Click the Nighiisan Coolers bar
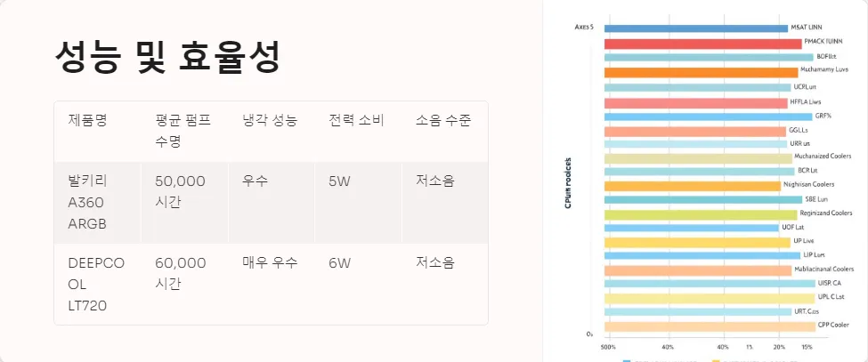Image resolution: width=868 pixels, height=362 pixels. (x=692, y=186)
